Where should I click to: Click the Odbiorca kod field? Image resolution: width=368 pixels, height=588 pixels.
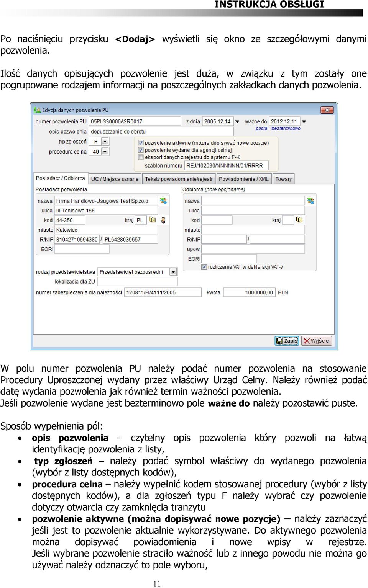[217, 220]
